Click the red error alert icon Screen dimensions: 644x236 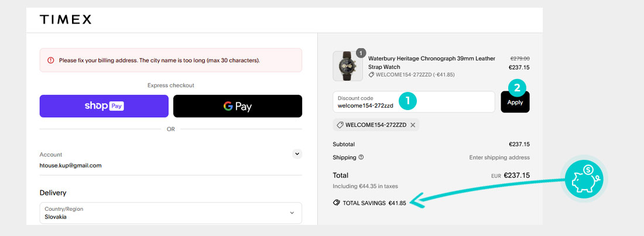pos(50,60)
